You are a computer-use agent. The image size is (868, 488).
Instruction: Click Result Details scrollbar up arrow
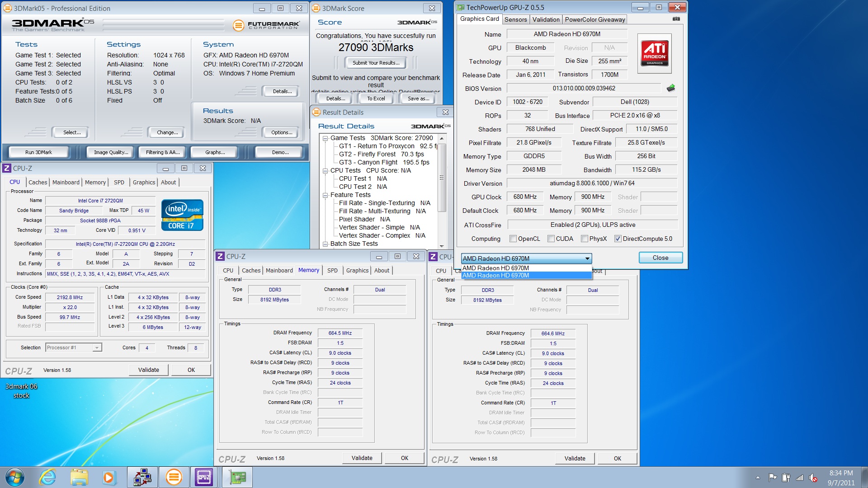[x=442, y=138]
